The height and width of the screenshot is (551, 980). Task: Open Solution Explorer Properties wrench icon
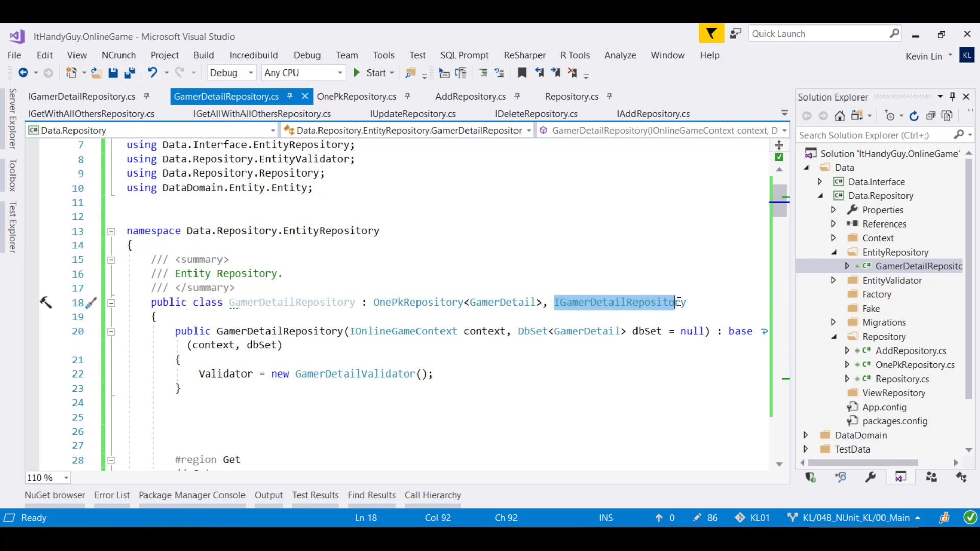click(871, 477)
